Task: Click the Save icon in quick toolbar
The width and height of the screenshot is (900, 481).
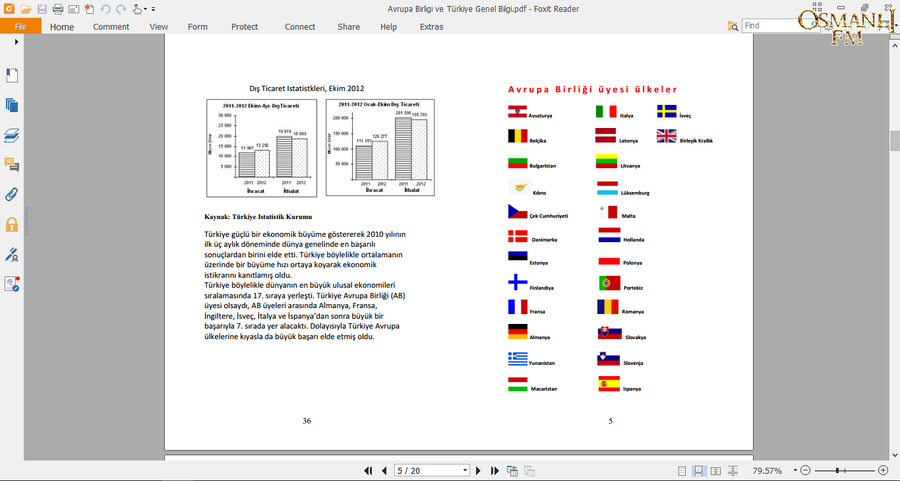Action: (42, 9)
